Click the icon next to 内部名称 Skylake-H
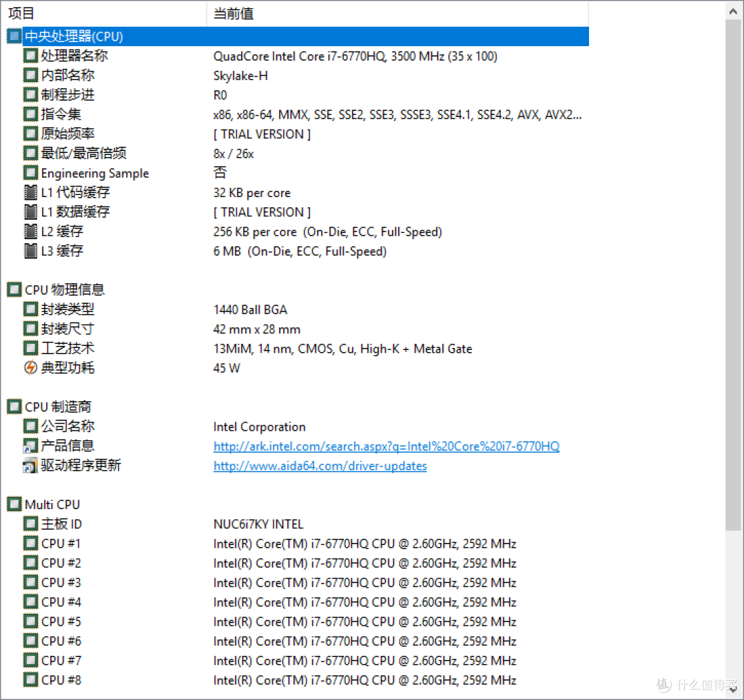Image resolution: width=744 pixels, height=700 pixels. pyautogui.click(x=30, y=75)
